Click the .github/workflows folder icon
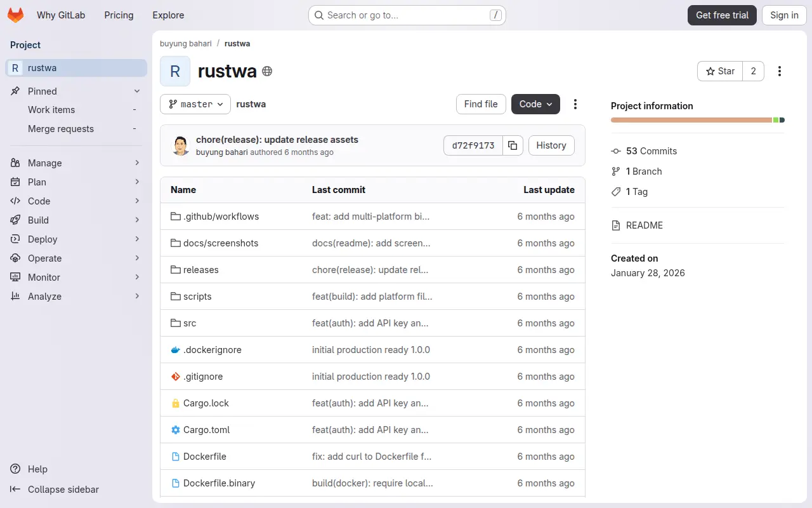This screenshot has height=508, width=812. coord(176,217)
